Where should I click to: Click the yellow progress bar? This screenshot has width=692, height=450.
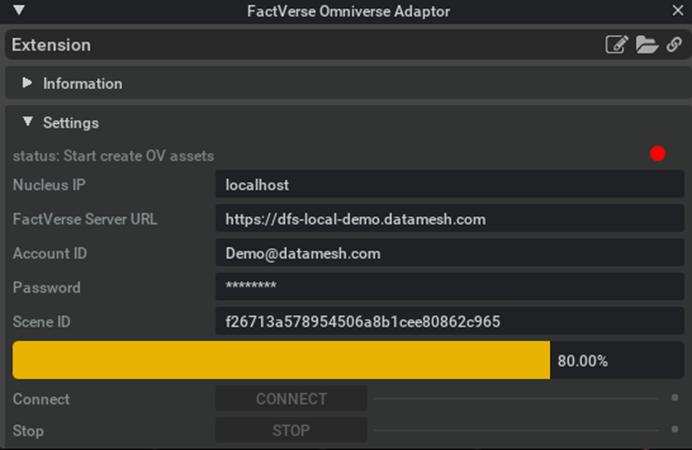click(281, 360)
